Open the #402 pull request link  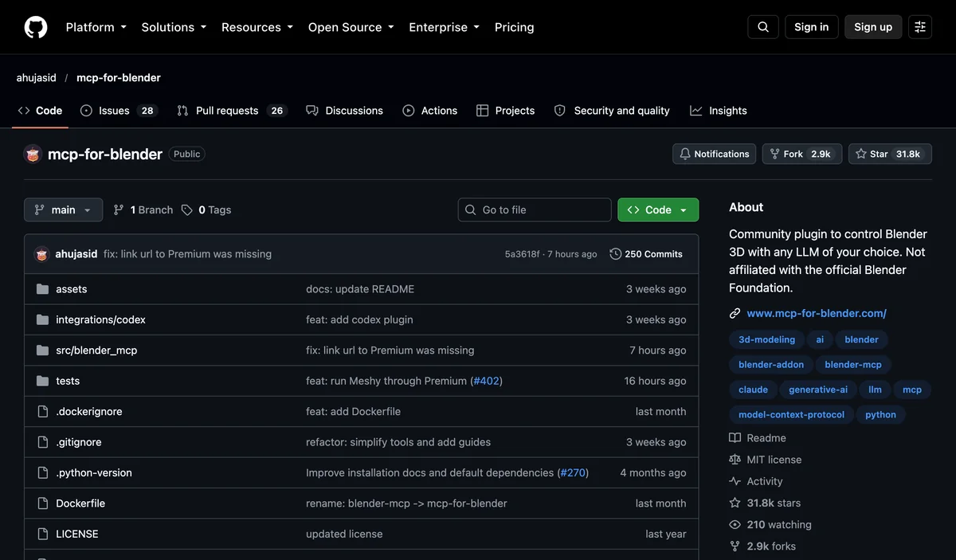[x=486, y=381]
